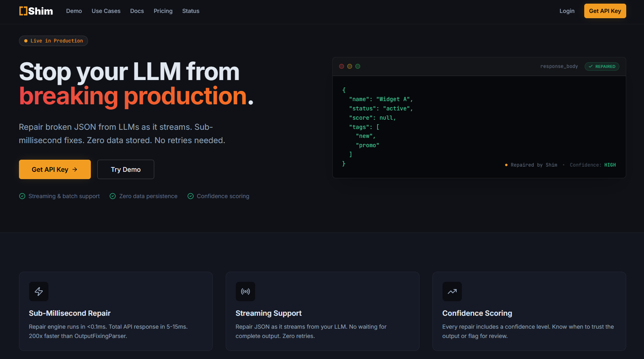Click the Login link
644x359 pixels.
pos(567,11)
